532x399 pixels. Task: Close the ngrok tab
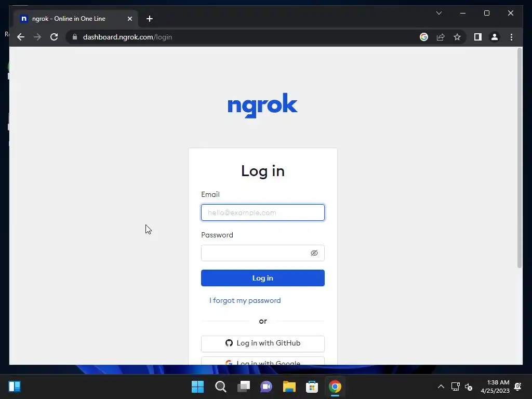pos(129,19)
